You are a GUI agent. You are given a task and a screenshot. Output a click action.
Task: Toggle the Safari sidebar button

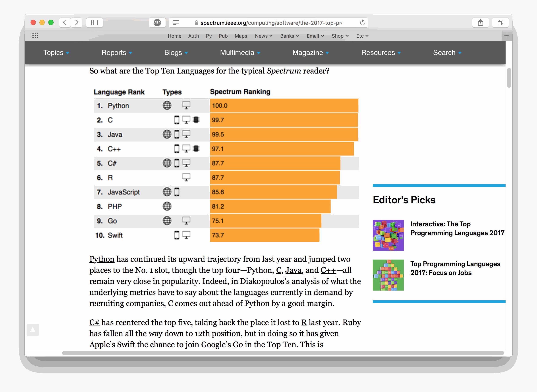[x=94, y=23]
